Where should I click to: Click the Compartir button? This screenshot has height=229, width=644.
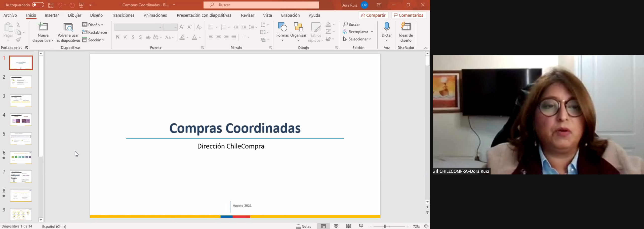[374, 15]
